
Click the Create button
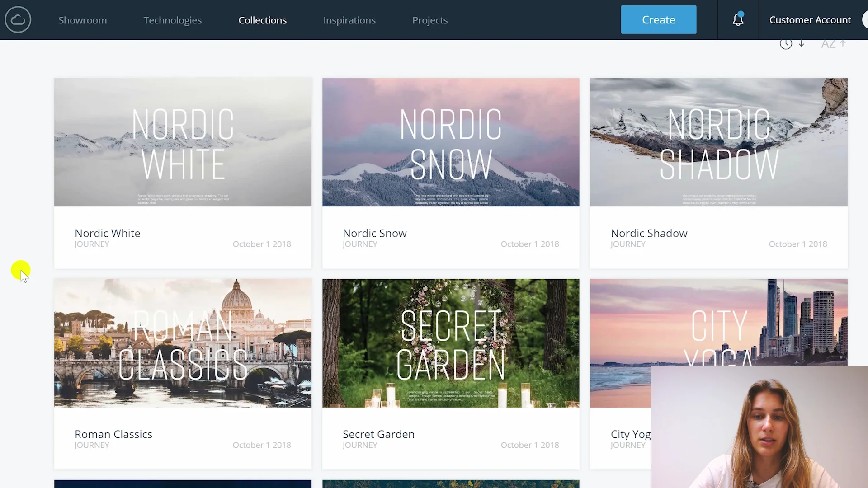point(658,20)
